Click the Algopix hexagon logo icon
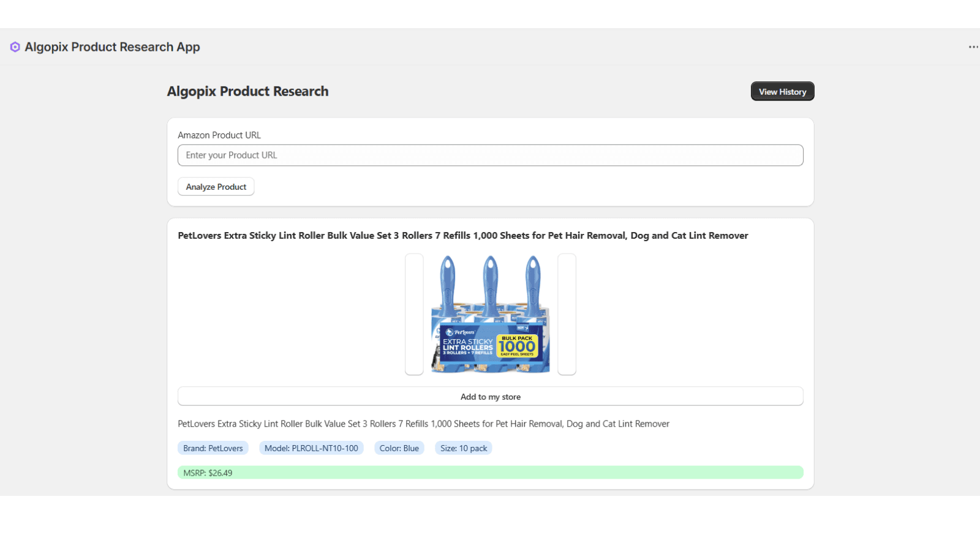The image size is (980, 551). tap(15, 47)
